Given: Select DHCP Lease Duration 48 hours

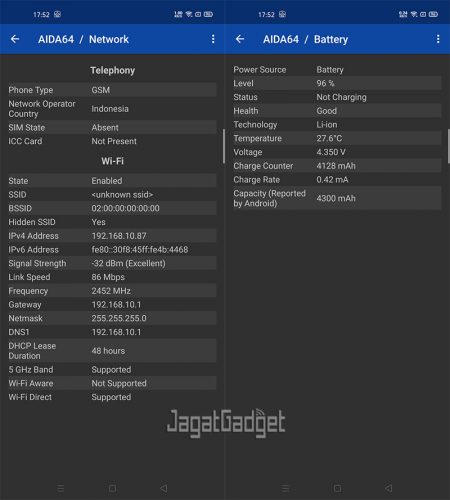Looking at the screenshot, I should tap(112, 351).
